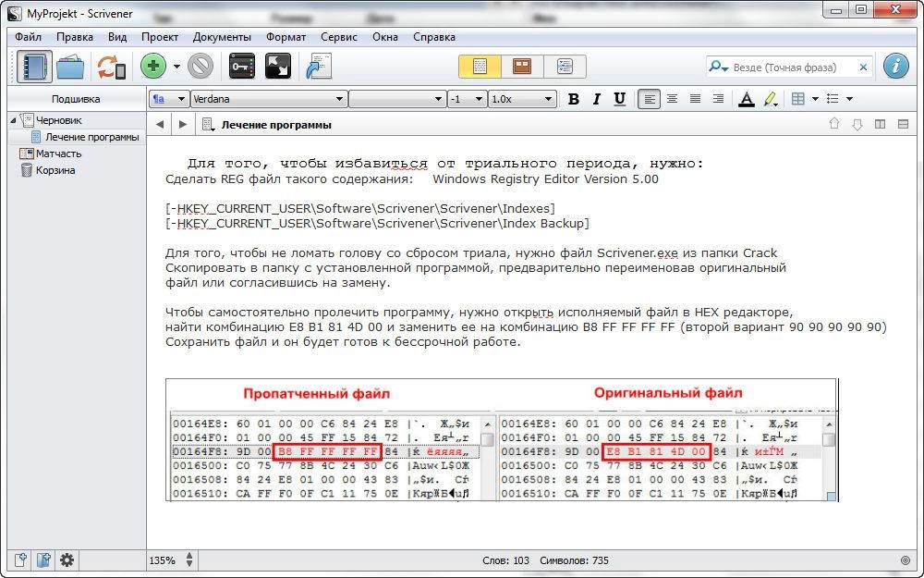Open the Вид menu
The image size is (924, 578).
click(x=117, y=37)
